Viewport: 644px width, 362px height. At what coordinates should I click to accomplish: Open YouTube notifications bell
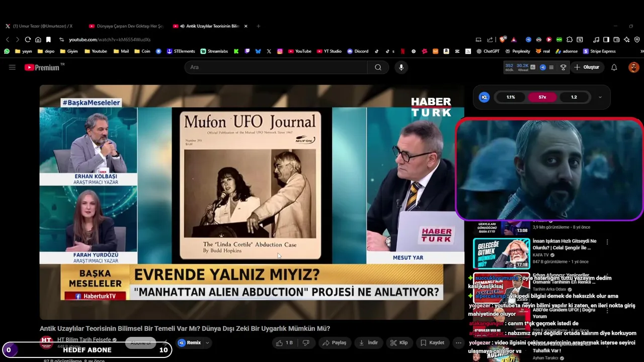(x=614, y=67)
